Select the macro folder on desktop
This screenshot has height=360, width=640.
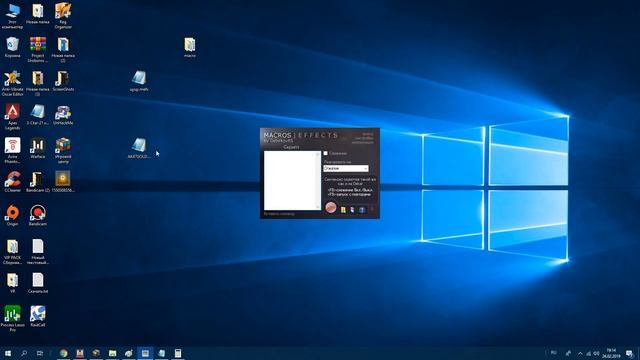[189, 47]
